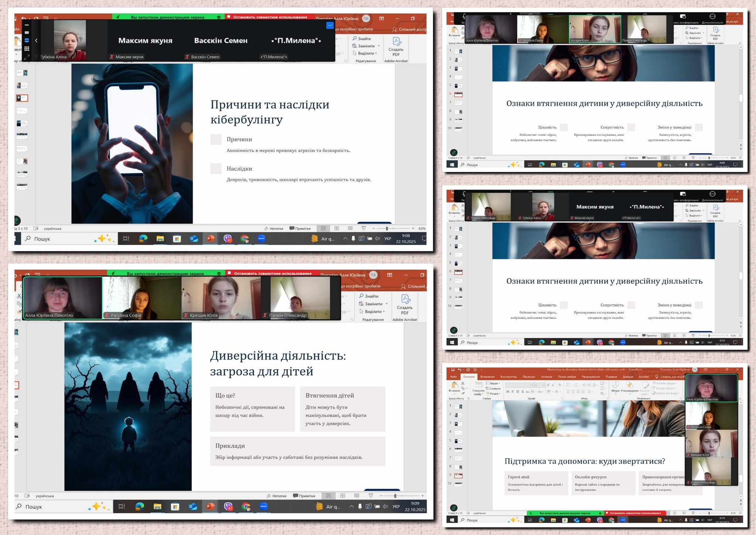Click the Створити слайд new slide icon

pos(478,385)
